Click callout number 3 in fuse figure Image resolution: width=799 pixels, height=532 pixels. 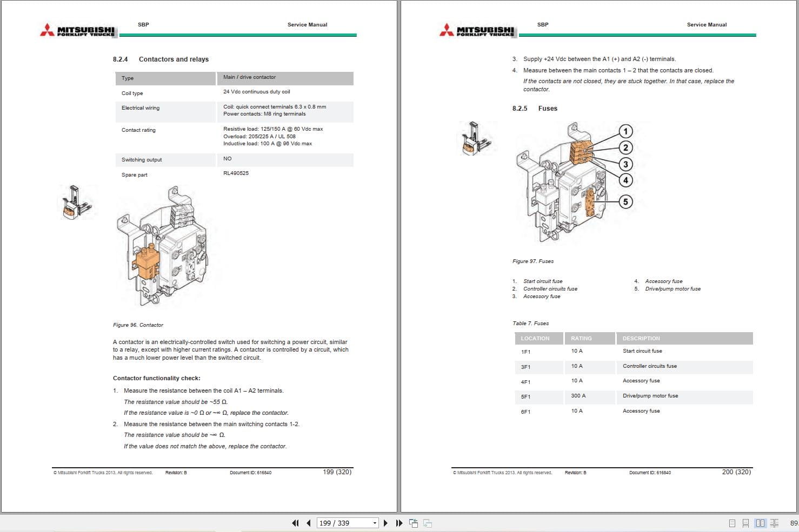pos(625,164)
